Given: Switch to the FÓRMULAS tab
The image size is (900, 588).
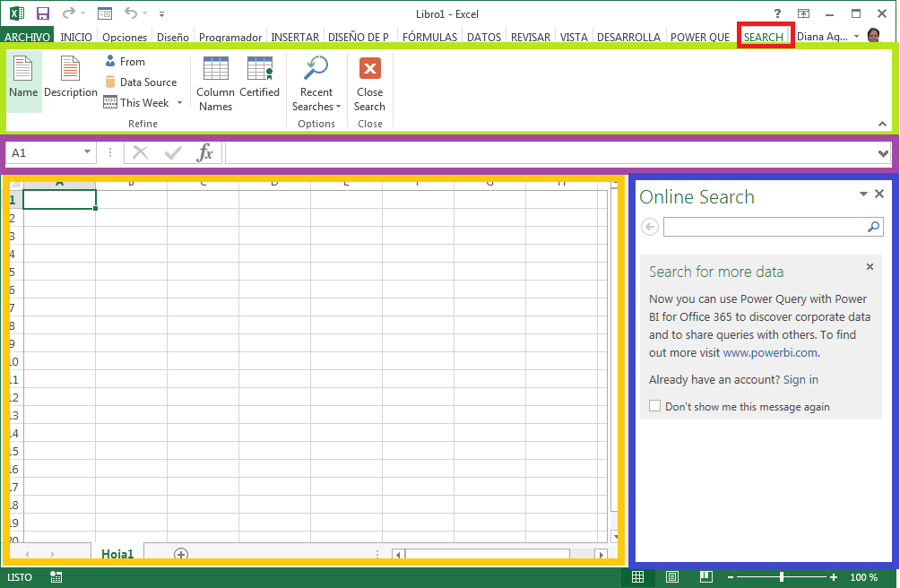Looking at the screenshot, I should (430, 37).
